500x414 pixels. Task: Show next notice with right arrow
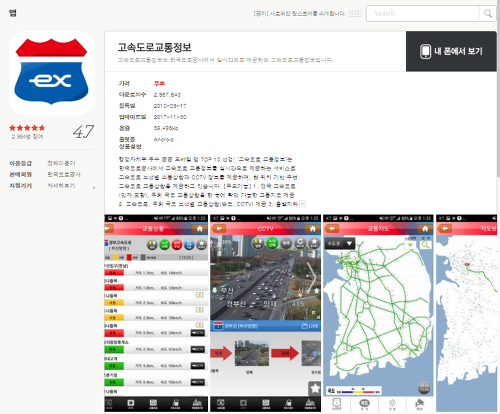point(358,14)
